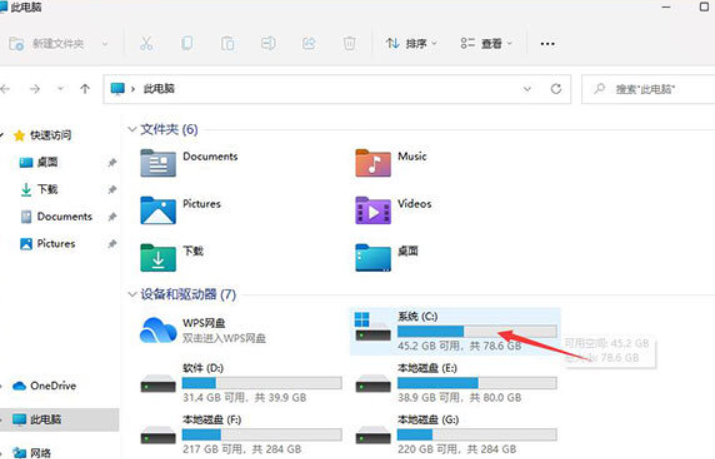The image size is (715, 459).
Task: Open the green 下载 folder in main pane
Action: [x=158, y=258]
